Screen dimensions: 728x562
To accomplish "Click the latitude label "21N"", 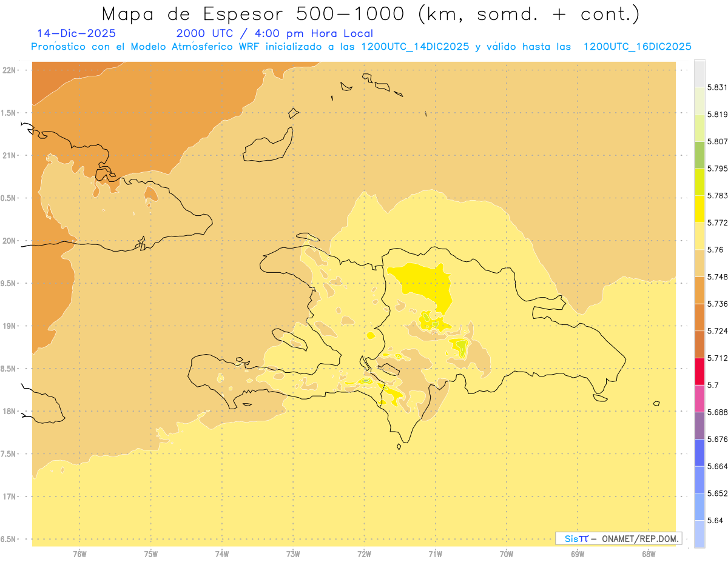I will pyautogui.click(x=8, y=155).
